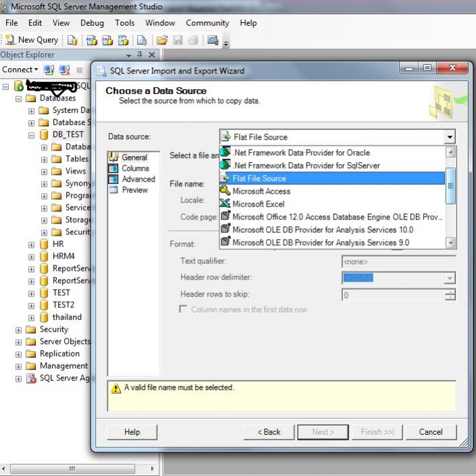Expand the Security folder under server

pyautogui.click(x=18, y=330)
